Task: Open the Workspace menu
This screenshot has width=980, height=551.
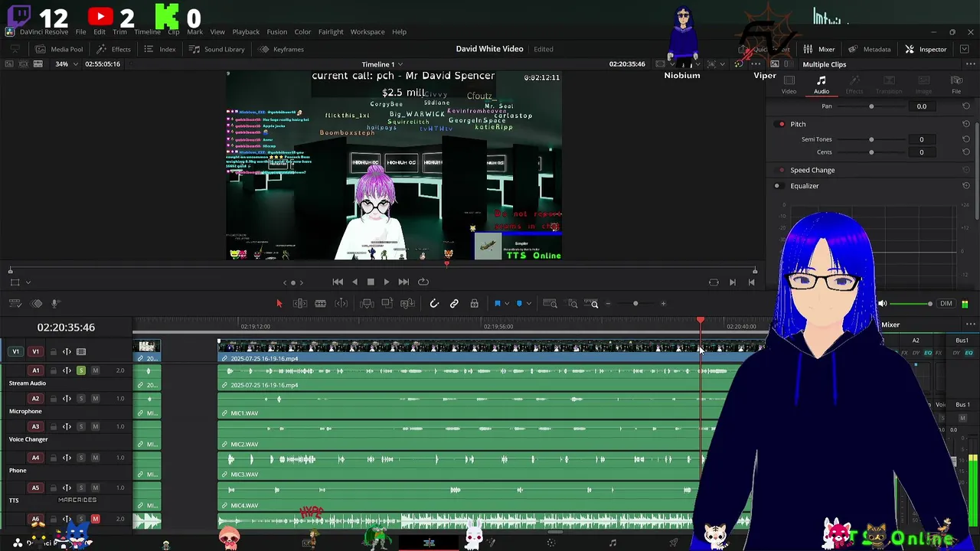Action: click(x=367, y=32)
